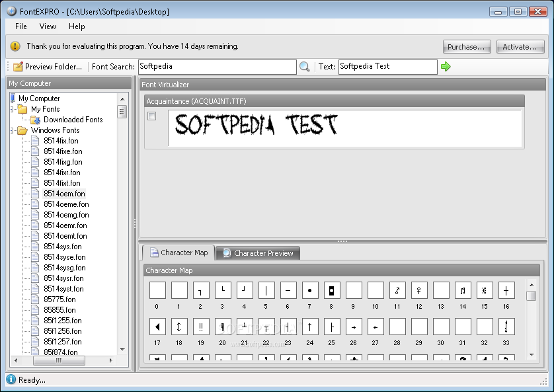554x392 pixels.
Task: Click character map cell number 12
Action: click(x=419, y=291)
